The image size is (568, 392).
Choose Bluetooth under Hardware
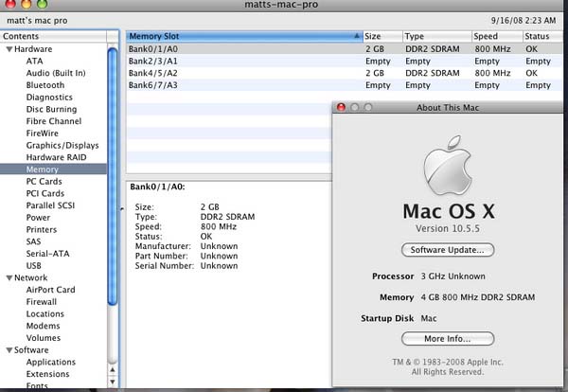[45, 85]
